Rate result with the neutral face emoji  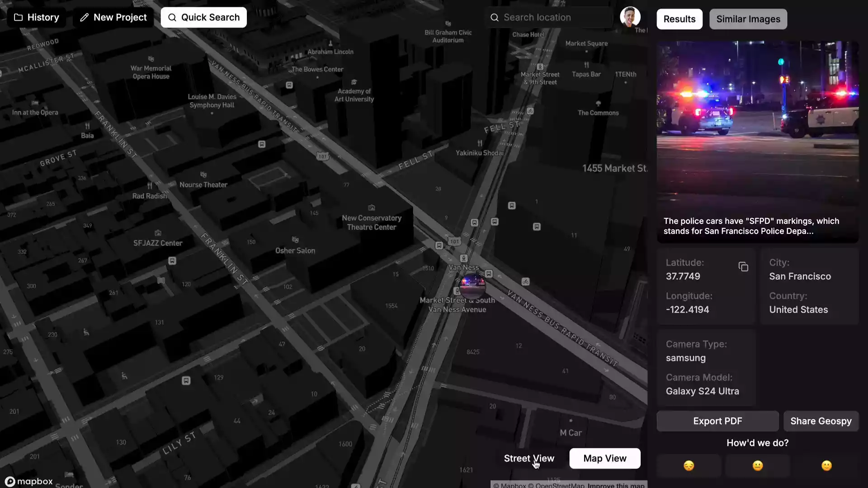tap(757, 465)
